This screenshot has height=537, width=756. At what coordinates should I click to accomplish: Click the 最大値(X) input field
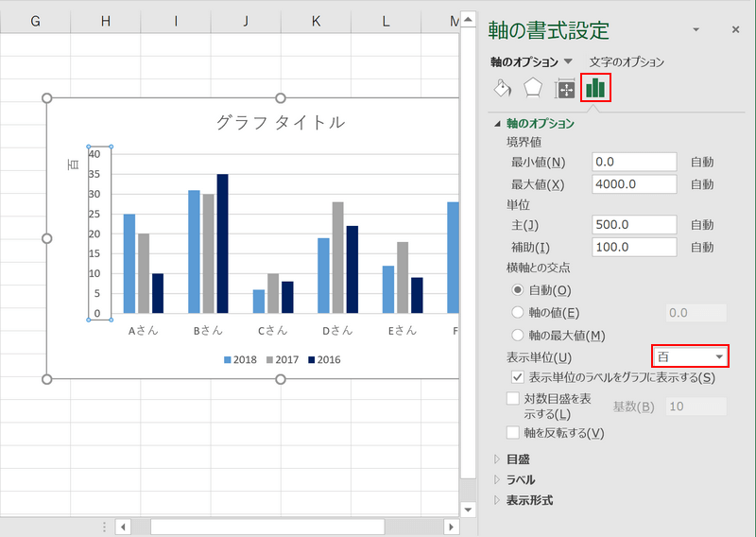pyautogui.click(x=634, y=184)
